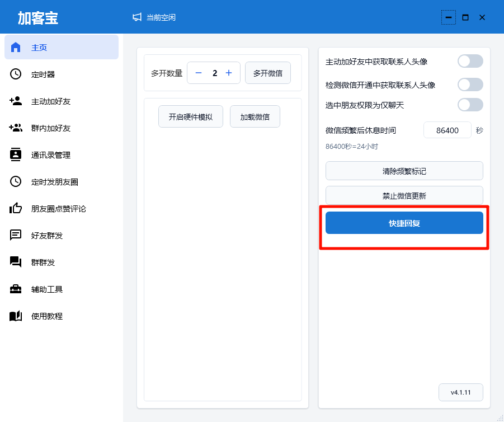Image resolution: width=504 pixels, height=422 pixels.
Task: Open 使用教程 tutorial page
Action: coord(62,316)
